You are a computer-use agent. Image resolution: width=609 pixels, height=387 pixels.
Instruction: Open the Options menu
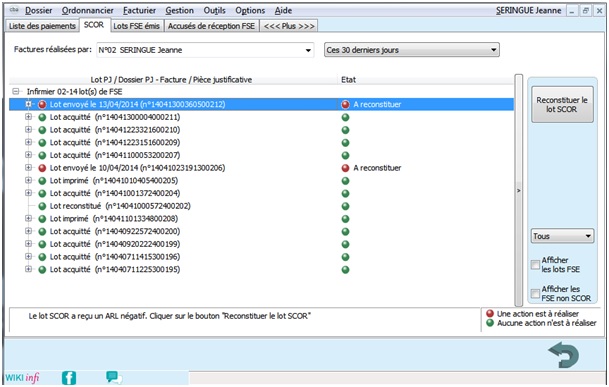(x=250, y=10)
